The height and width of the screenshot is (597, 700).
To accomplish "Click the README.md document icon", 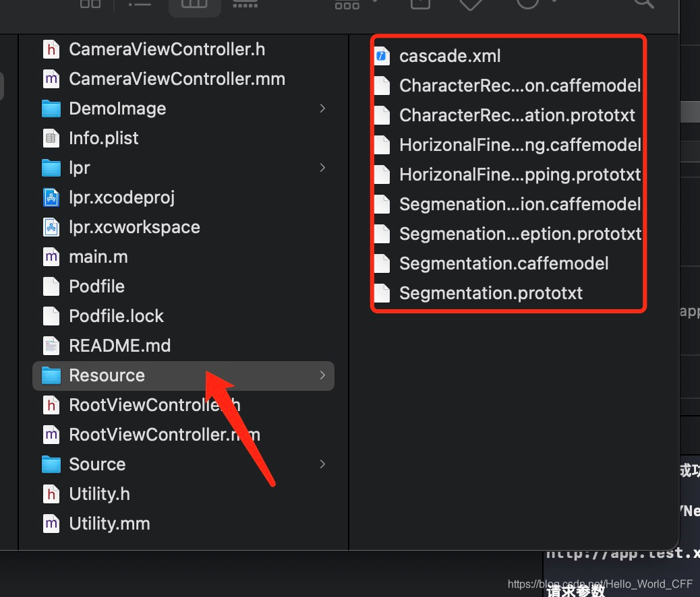I will 51,346.
